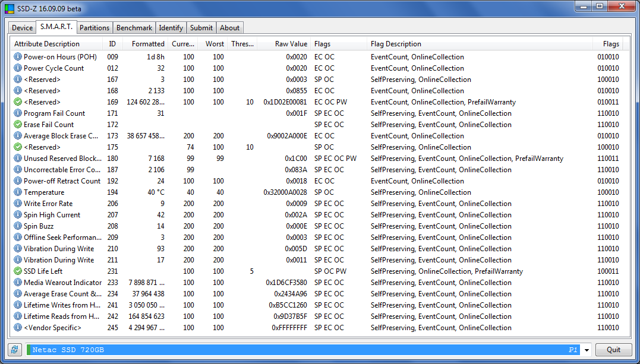
Task: Maximize the SSD-Z window
Action: [x=600, y=7]
